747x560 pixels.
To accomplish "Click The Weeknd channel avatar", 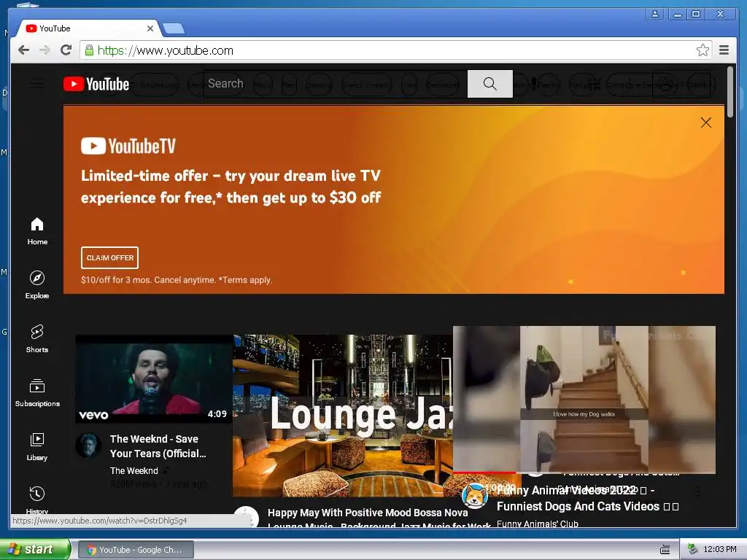I will click(x=88, y=446).
